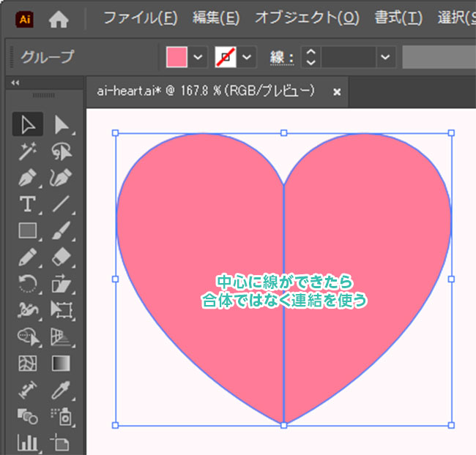Select the Direct Selection tool
The width and height of the screenshot is (476, 455).
(x=61, y=124)
